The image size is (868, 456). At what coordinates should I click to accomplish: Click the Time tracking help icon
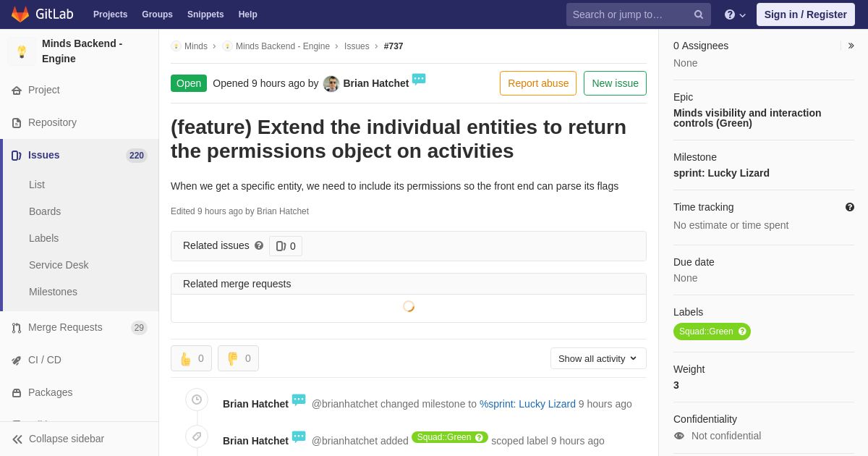[849, 207]
